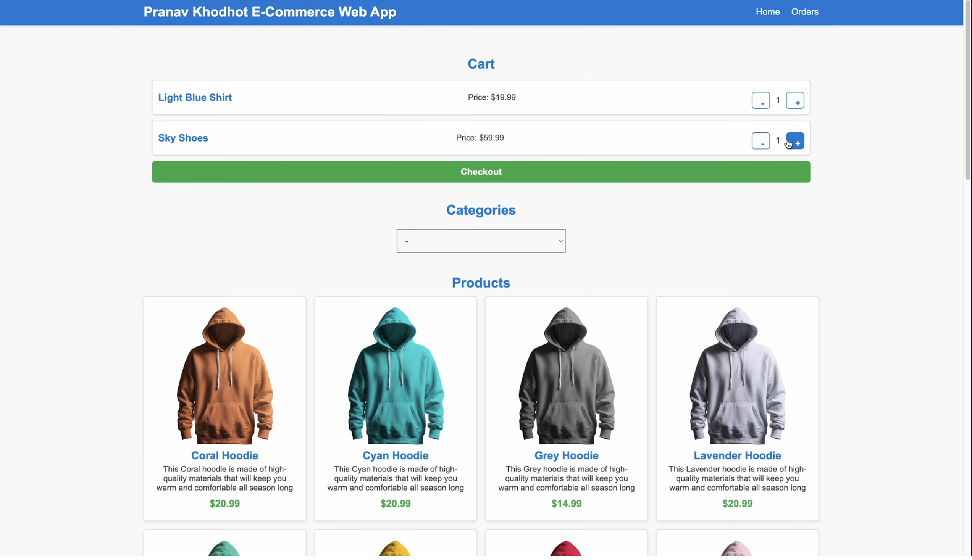
Task: Click the green Checkout button
Action: (481, 172)
